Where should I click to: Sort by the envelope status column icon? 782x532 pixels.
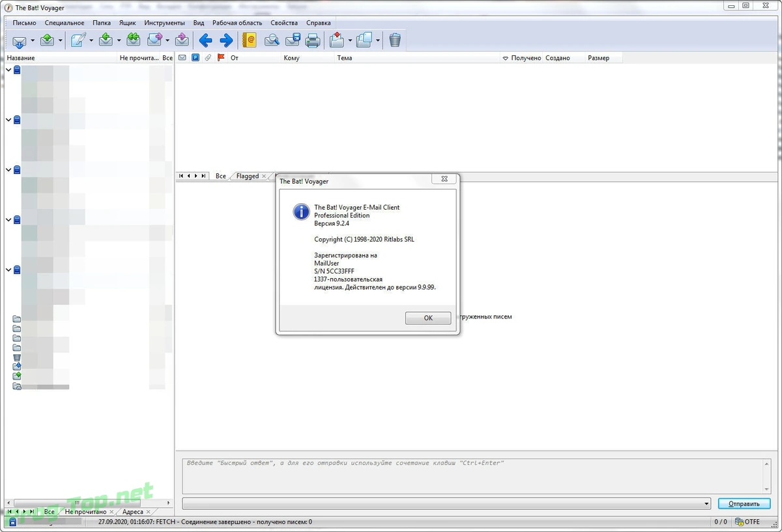(182, 58)
